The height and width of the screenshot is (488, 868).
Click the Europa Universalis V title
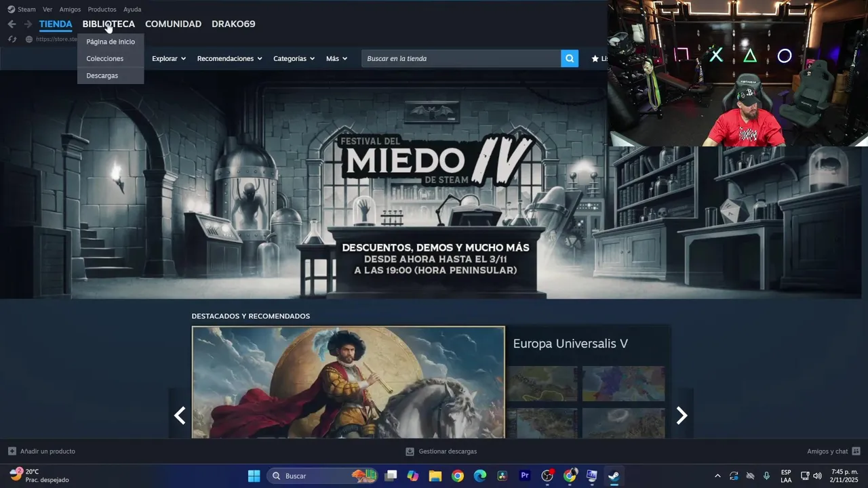tap(570, 344)
